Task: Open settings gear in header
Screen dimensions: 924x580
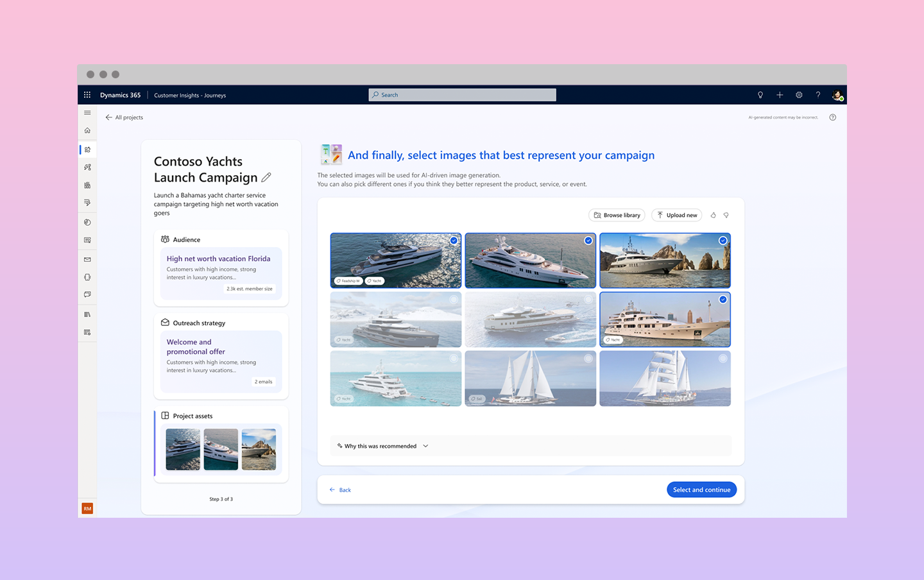Action: pyautogui.click(x=799, y=95)
